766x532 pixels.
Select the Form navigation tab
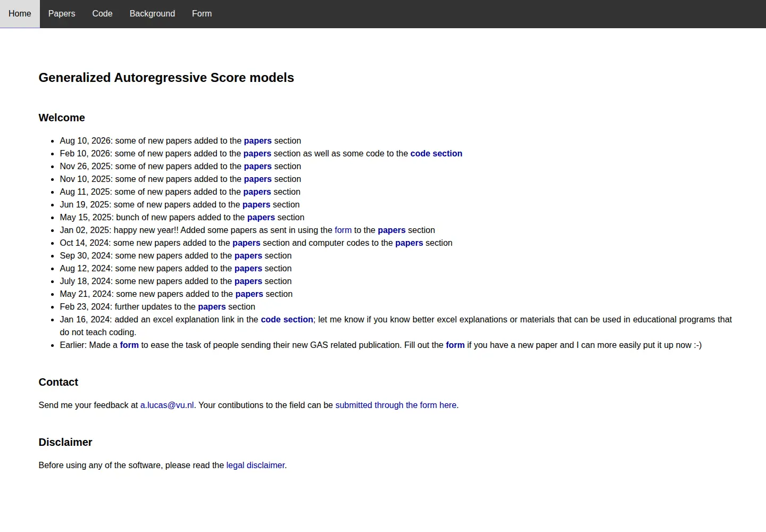(202, 14)
